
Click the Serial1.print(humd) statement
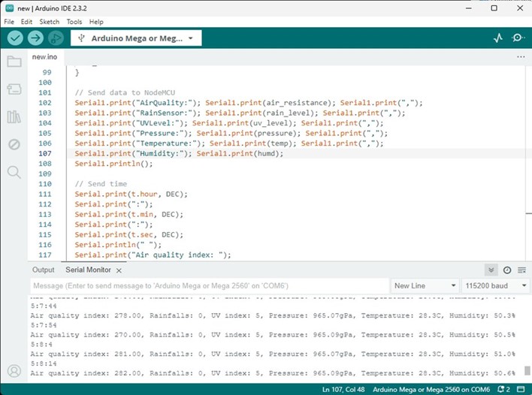click(x=240, y=154)
